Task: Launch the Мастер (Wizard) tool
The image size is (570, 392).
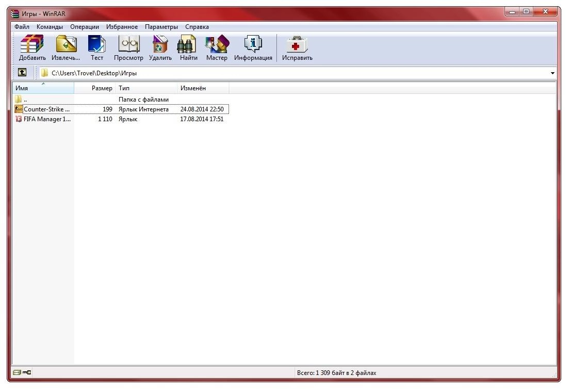Action: point(217,47)
